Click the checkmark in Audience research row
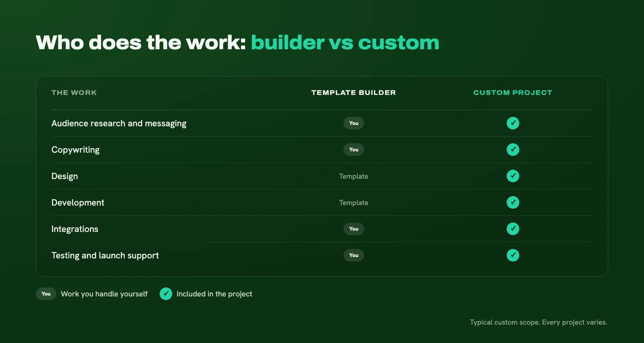644x343 pixels. [513, 123]
